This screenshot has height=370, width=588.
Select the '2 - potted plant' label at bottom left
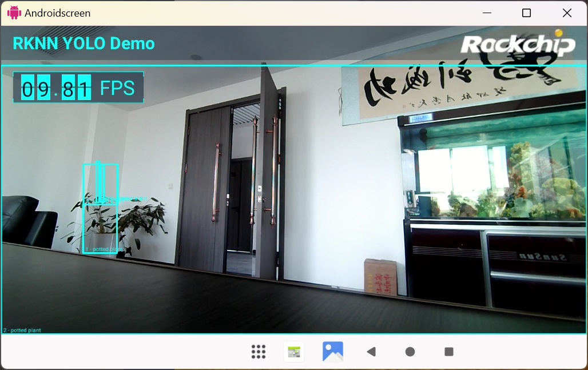[23, 330]
